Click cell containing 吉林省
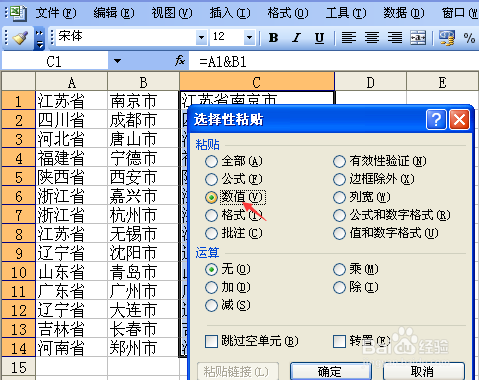This screenshot has width=479, height=380. tap(71, 329)
